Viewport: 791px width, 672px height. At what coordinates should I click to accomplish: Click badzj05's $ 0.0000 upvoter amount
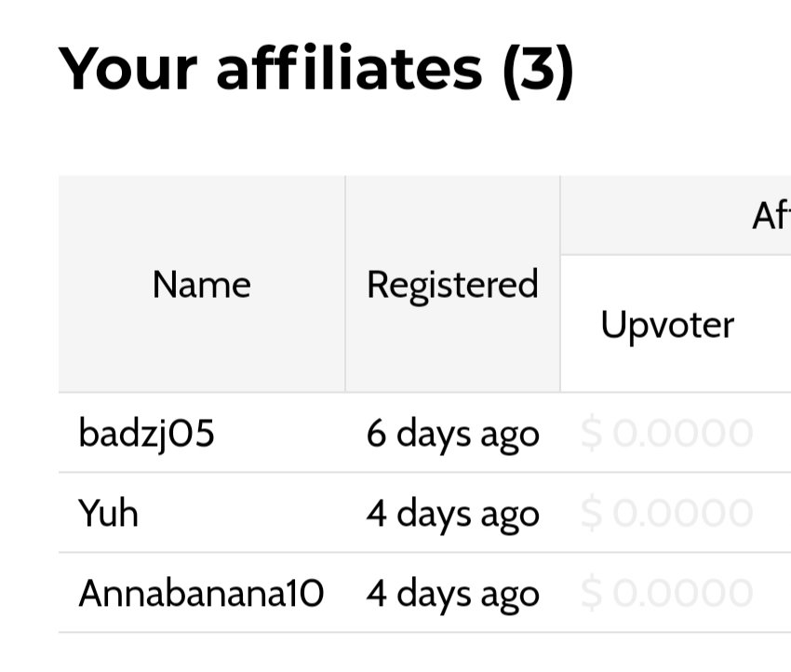click(x=667, y=434)
